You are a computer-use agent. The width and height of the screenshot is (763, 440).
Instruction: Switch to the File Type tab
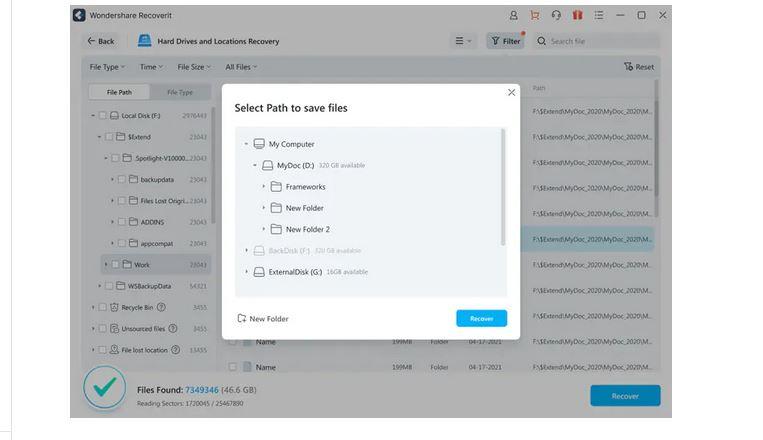[180, 92]
